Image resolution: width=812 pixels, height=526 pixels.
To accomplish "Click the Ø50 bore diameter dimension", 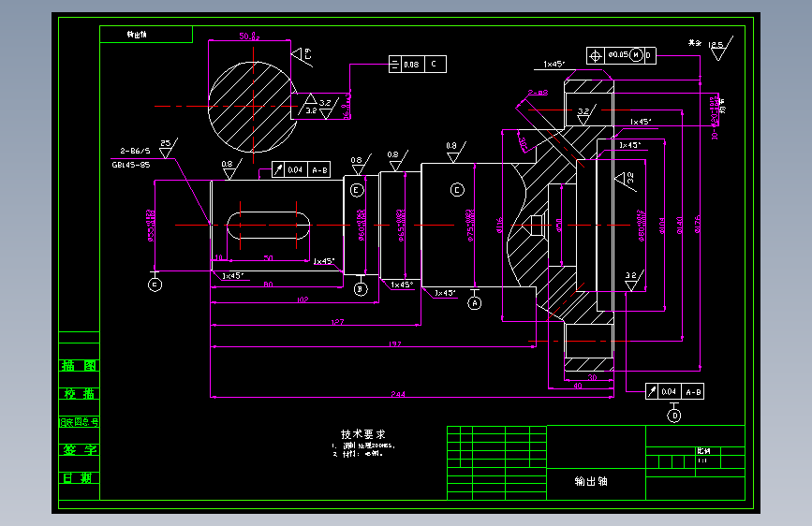I will pos(558,226).
